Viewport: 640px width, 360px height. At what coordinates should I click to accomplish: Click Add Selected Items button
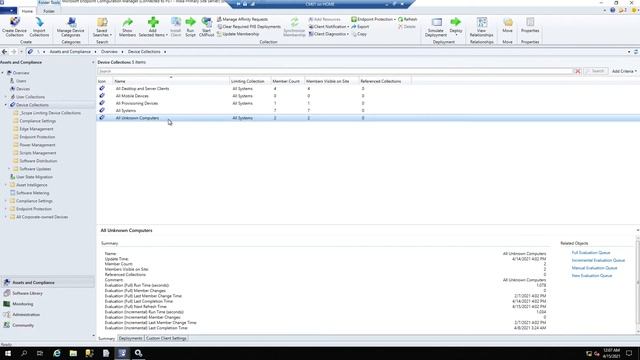point(153,27)
